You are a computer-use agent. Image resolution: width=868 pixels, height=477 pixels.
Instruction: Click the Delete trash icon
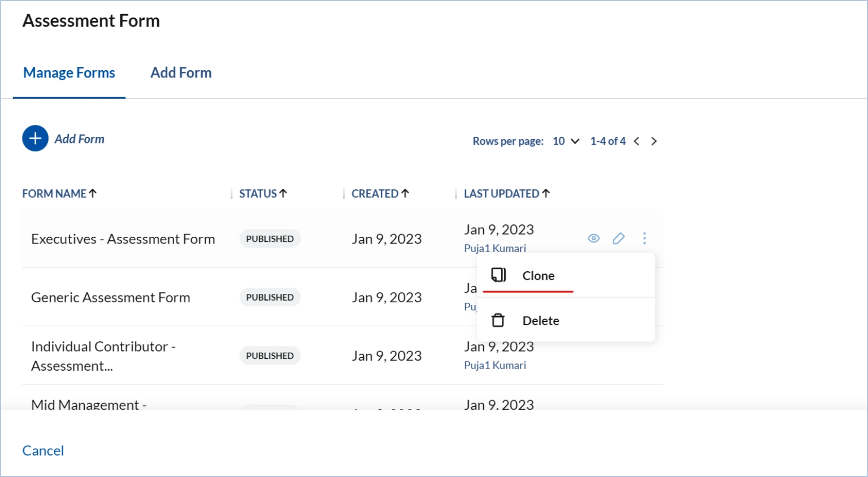pyautogui.click(x=498, y=320)
